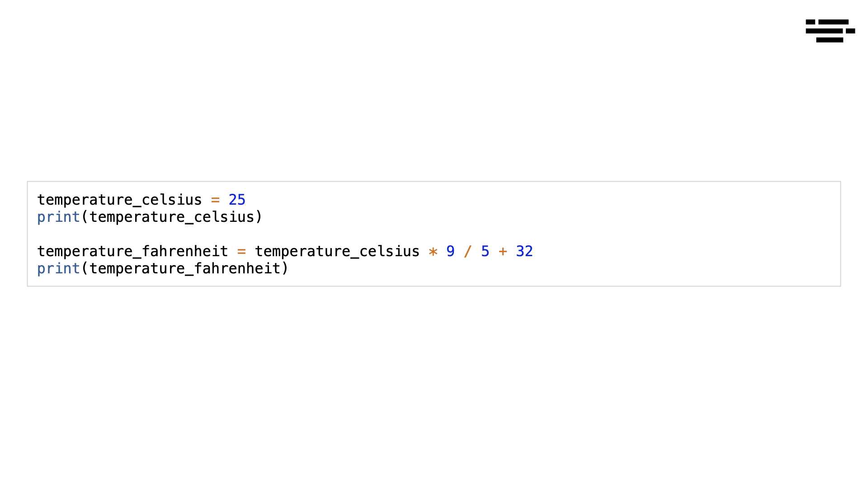Click the temperature_celsius variable on first line
The height and width of the screenshot is (488, 868).
point(119,200)
